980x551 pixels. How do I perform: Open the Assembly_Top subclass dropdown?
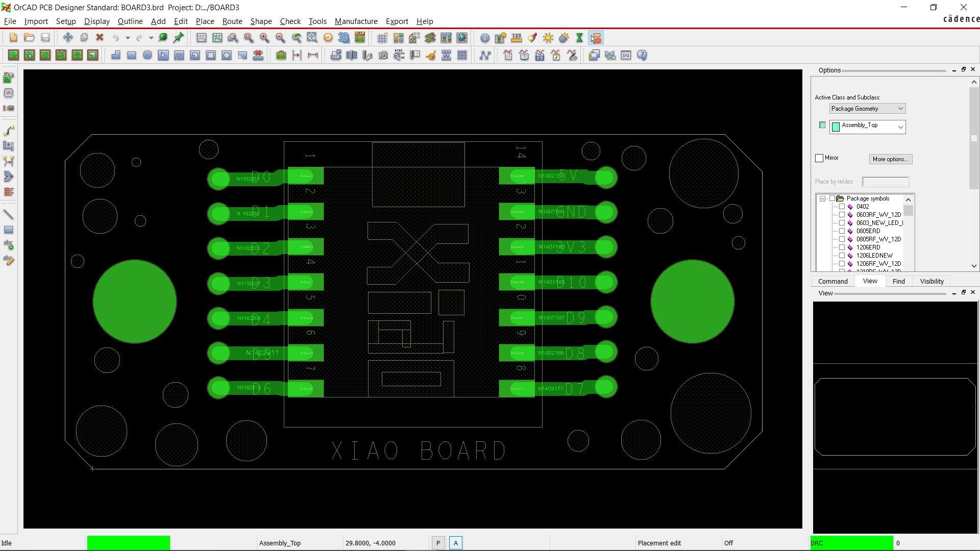click(x=900, y=127)
